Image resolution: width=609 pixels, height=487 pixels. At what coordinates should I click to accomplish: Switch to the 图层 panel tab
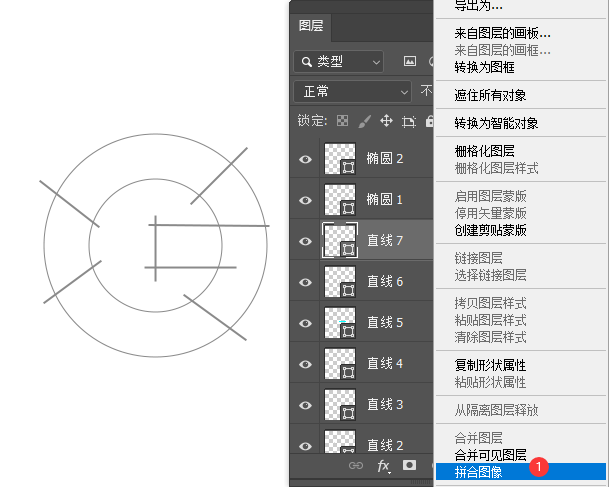click(x=311, y=26)
